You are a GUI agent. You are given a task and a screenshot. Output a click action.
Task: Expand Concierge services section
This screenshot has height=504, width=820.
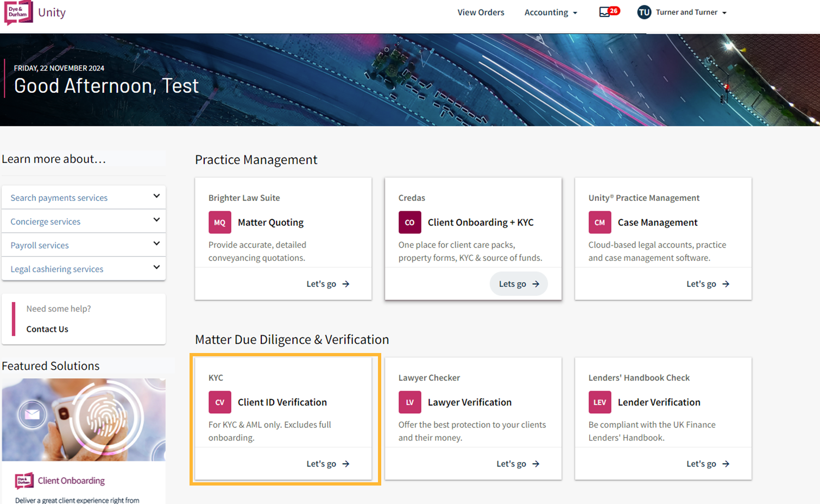84,222
